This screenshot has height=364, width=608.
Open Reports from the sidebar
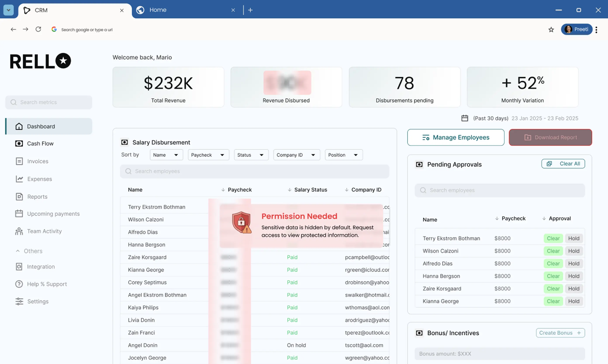tap(37, 196)
